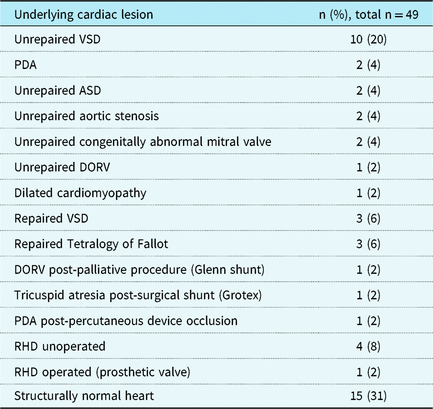Click the 'Unrepaired ASD' row text
The image size is (433, 409).
58,90
